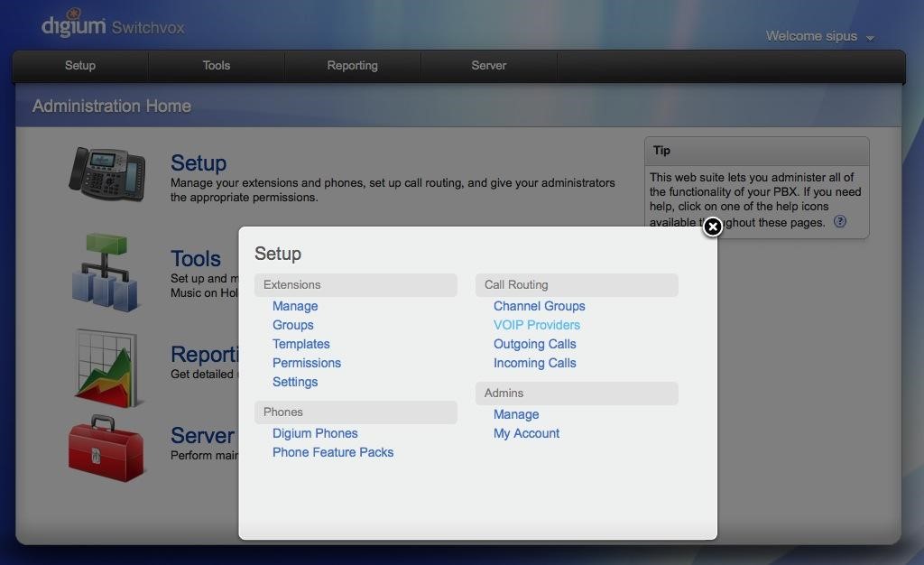Click the Extensions section header
The width and height of the screenshot is (924, 565).
(x=356, y=285)
